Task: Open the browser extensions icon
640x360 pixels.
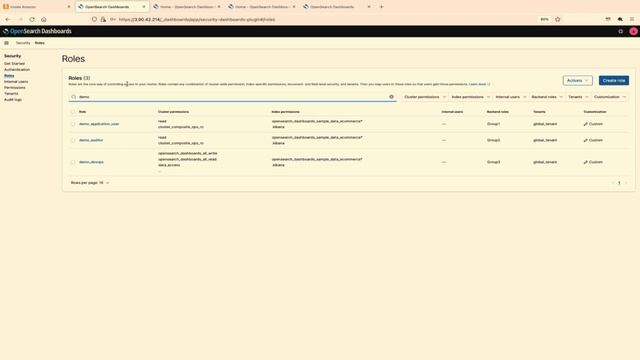Action: tap(620, 19)
